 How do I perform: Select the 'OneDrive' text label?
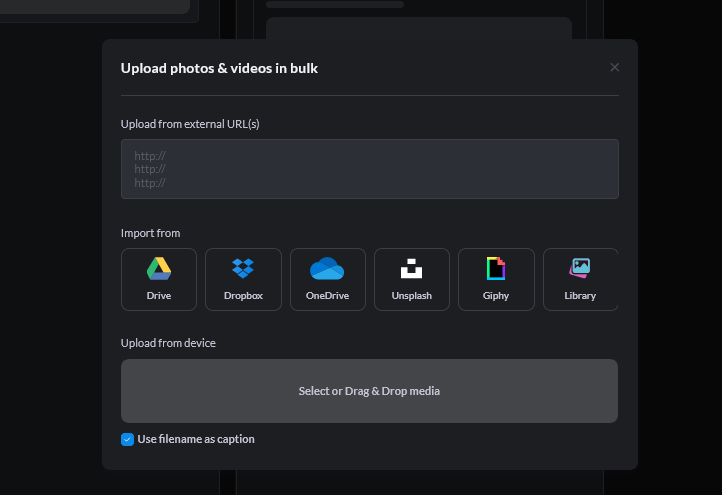click(x=327, y=296)
